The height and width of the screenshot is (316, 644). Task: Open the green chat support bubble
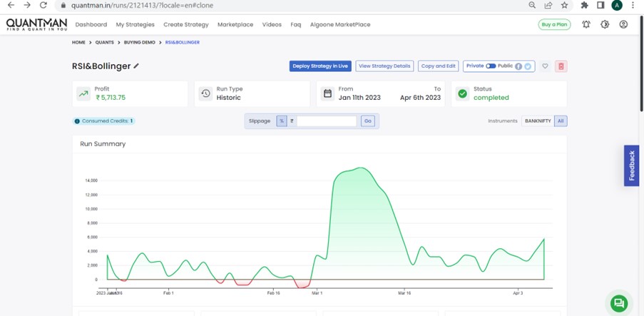click(618, 302)
